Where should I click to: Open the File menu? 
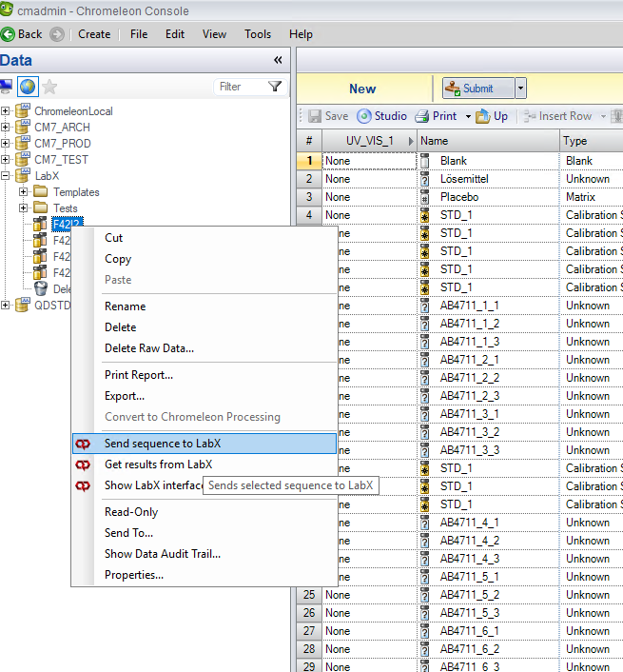pos(139,34)
